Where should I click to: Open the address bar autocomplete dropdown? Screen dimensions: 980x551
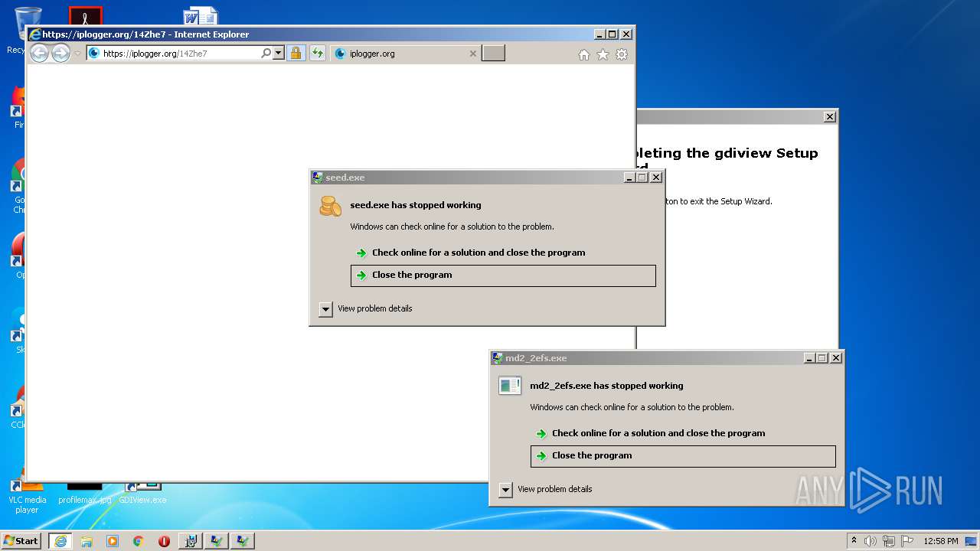pyautogui.click(x=278, y=54)
